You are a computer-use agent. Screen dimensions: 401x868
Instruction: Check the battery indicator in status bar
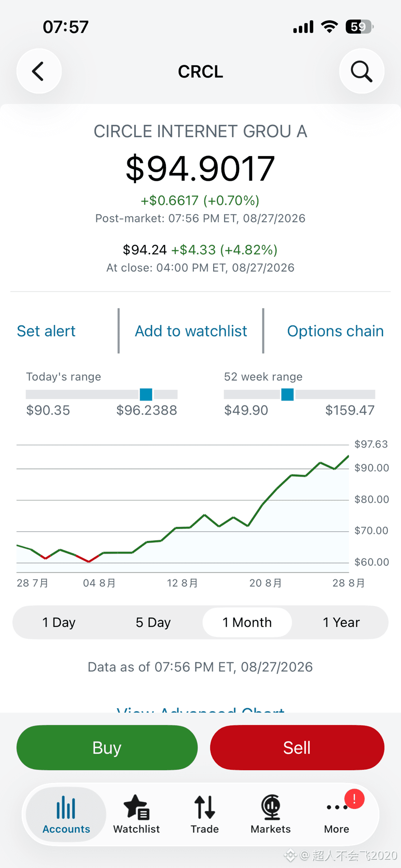click(359, 27)
